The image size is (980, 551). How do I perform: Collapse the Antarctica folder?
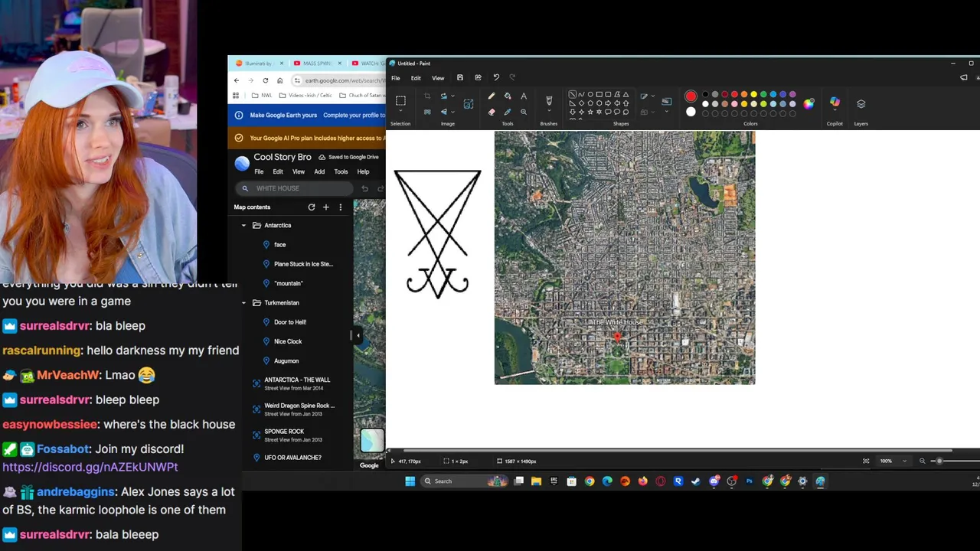coord(243,226)
